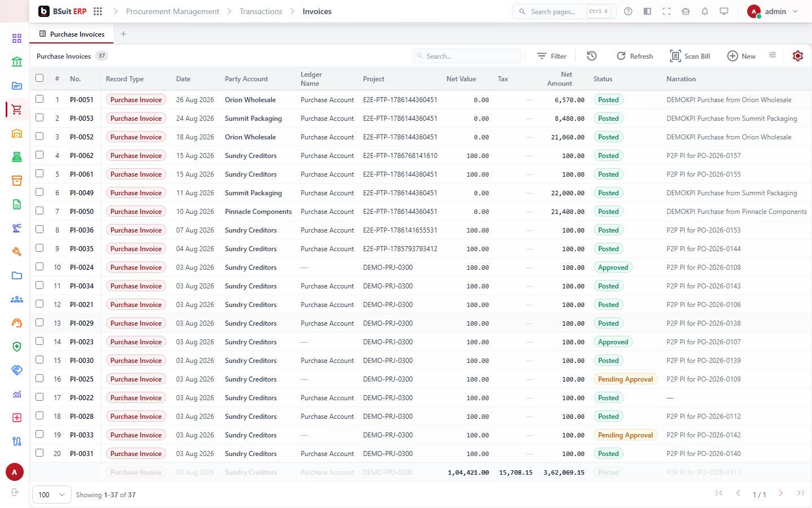Viewport: 812px width, 508px height.
Task: Click the Scan Bill button
Action: 690,56
